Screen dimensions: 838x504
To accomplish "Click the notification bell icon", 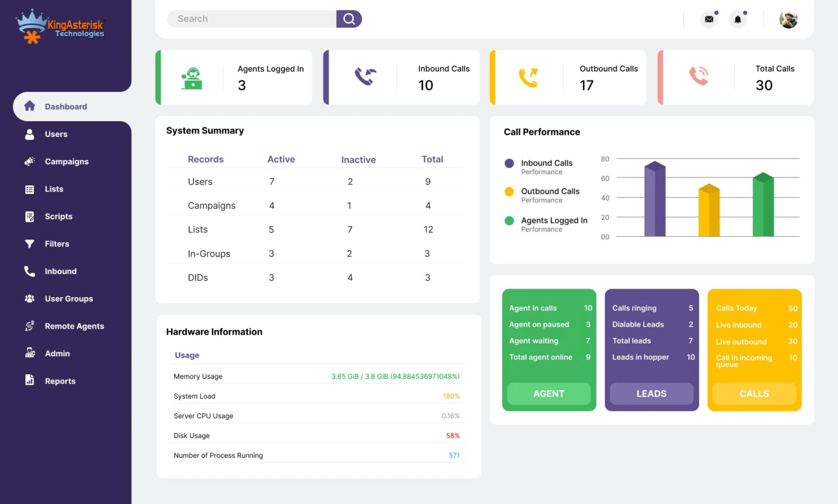I will [x=738, y=20].
